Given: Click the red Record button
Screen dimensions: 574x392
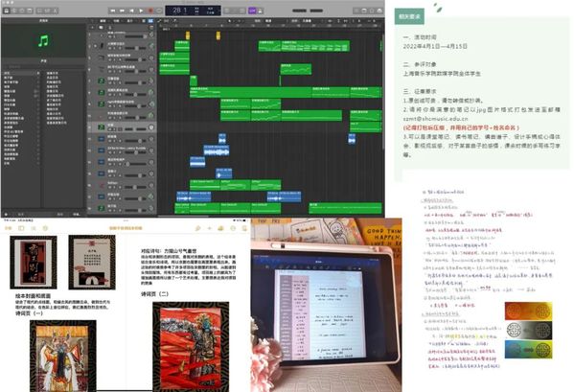Looking at the screenshot, I should coord(150,11).
